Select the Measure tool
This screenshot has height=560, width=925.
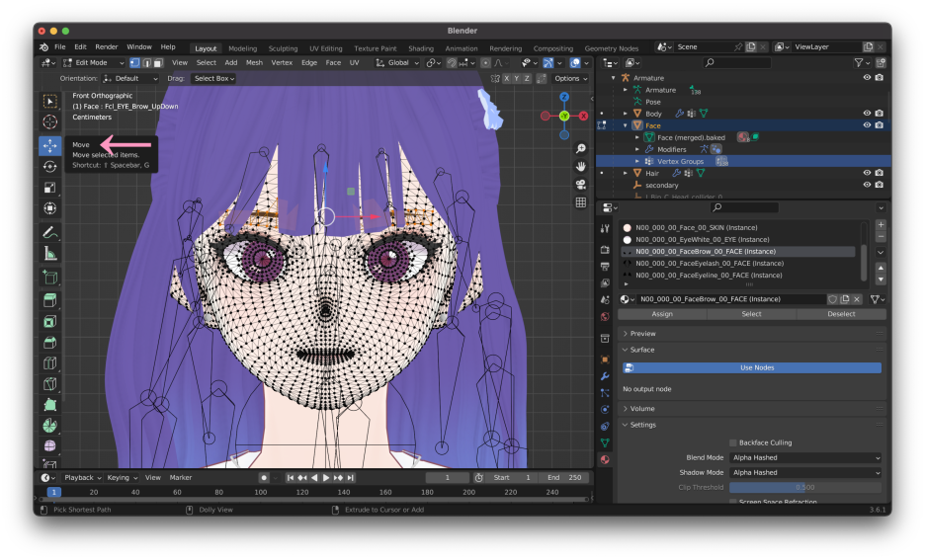click(50, 254)
